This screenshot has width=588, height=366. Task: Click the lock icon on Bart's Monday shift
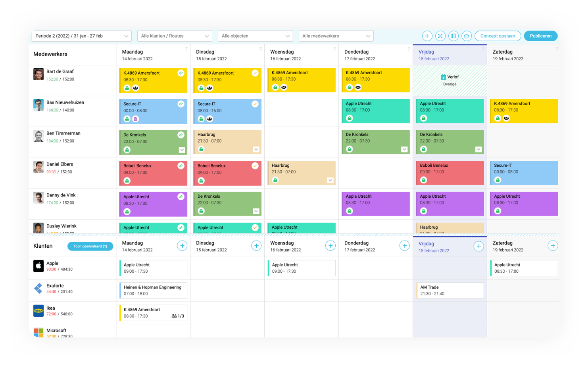point(127,88)
